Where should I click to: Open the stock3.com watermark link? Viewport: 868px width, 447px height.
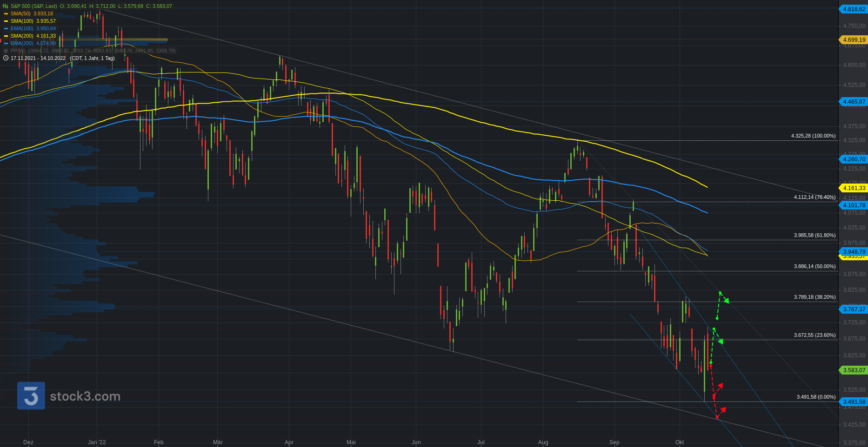pos(85,396)
